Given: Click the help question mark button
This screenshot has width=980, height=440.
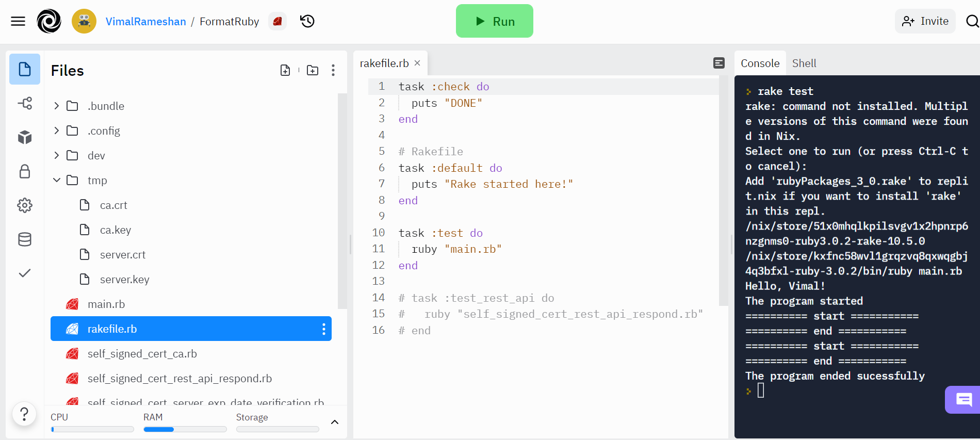Looking at the screenshot, I should point(24,414).
